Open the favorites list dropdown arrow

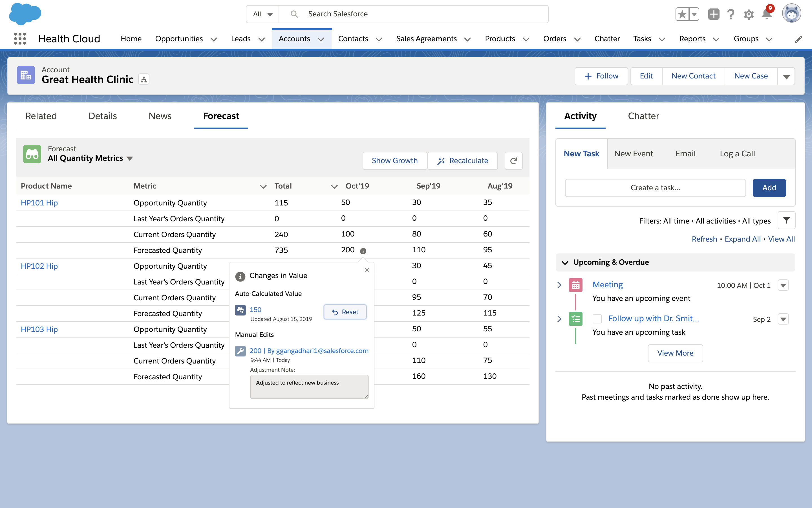(x=694, y=14)
